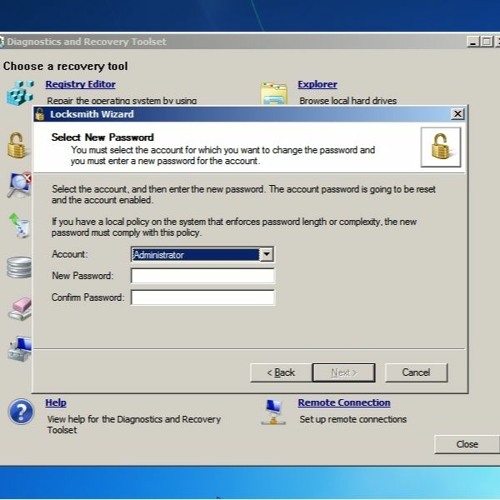500x500 pixels.
Task: Open the Registry Editor link
Action: [80, 84]
